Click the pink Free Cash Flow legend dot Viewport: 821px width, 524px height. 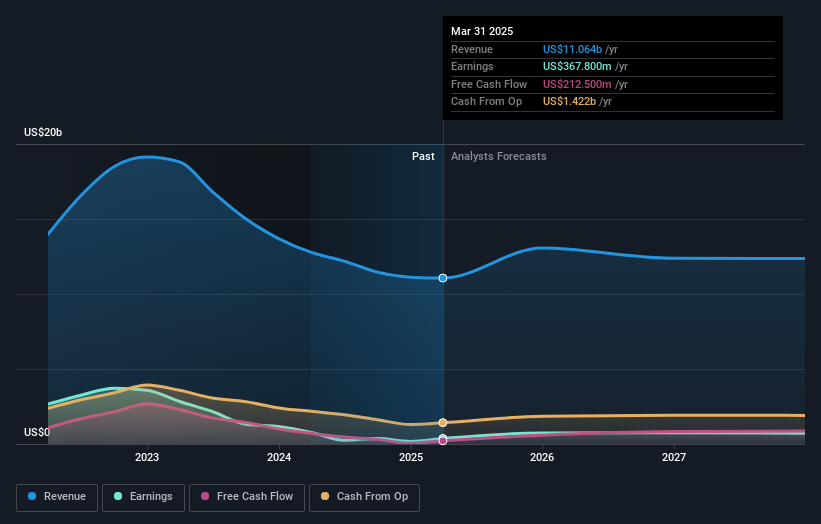[x=205, y=496]
